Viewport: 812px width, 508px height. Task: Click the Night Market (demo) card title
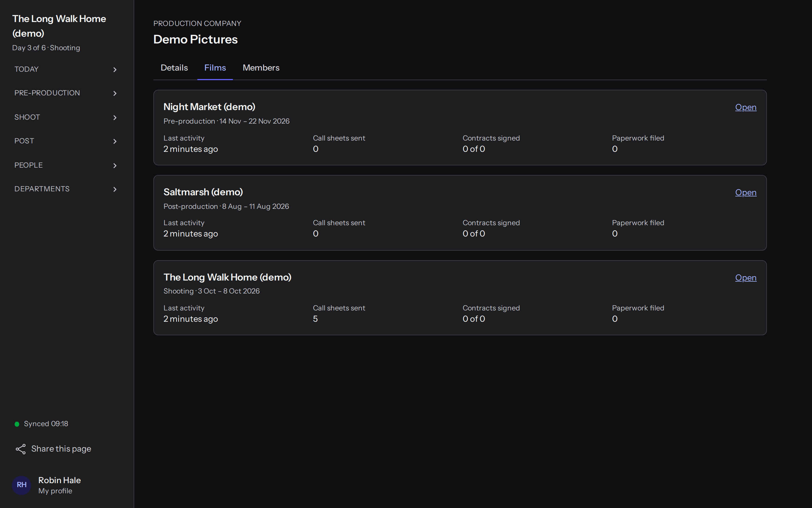coord(209,107)
